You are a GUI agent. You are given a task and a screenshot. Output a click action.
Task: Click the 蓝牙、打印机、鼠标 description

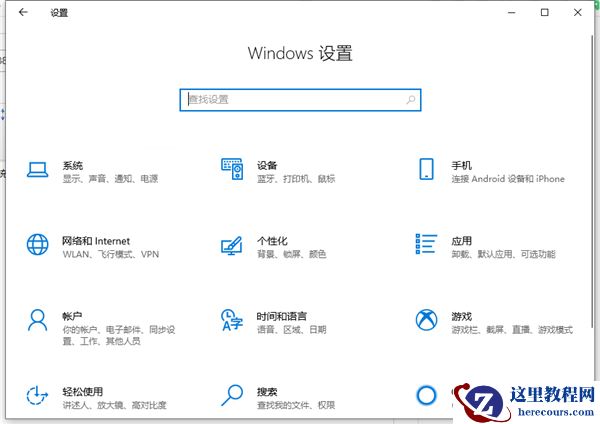pyautogui.click(x=296, y=179)
